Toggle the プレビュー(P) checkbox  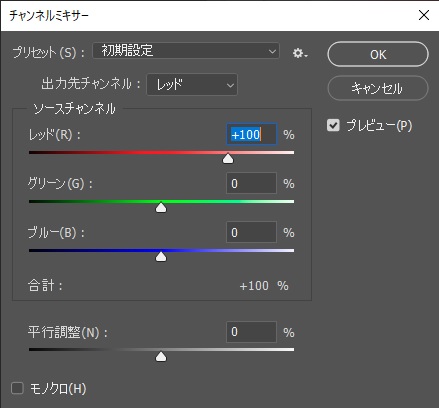[333, 125]
